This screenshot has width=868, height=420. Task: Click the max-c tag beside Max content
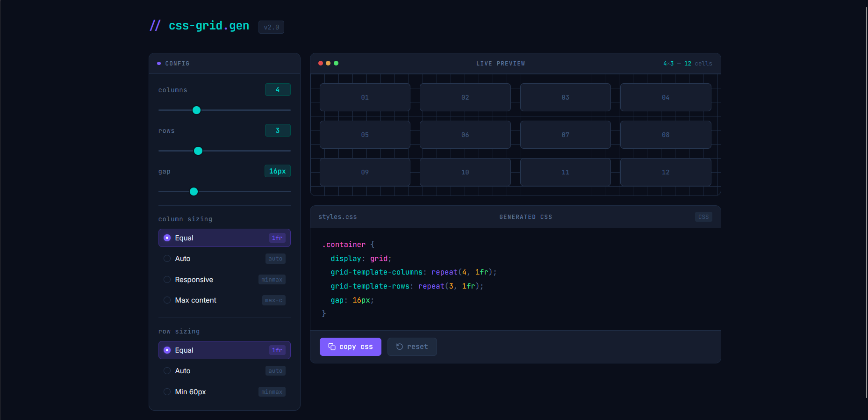pyautogui.click(x=273, y=300)
